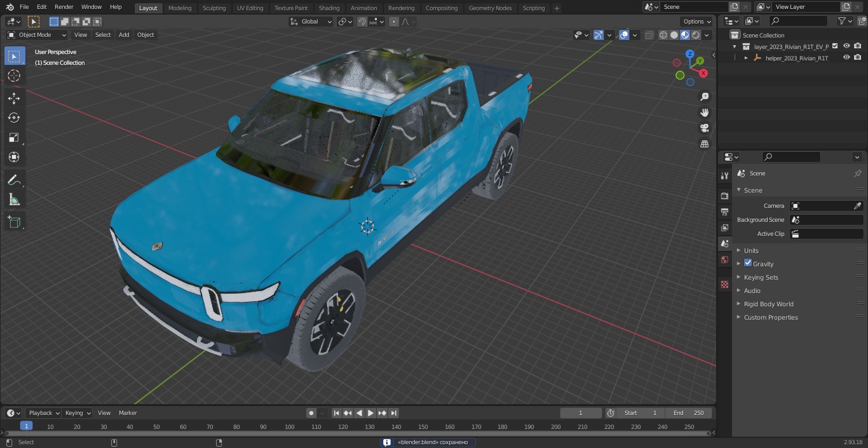Toggle X-ray view
The width and height of the screenshot is (868, 448).
point(649,35)
